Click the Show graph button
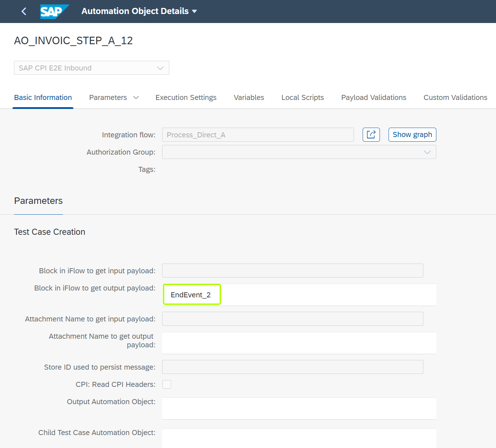 pyautogui.click(x=412, y=135)
